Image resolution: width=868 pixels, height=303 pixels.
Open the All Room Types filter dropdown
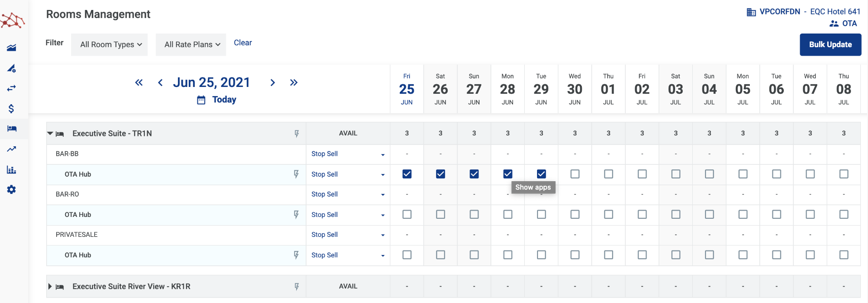110,44
